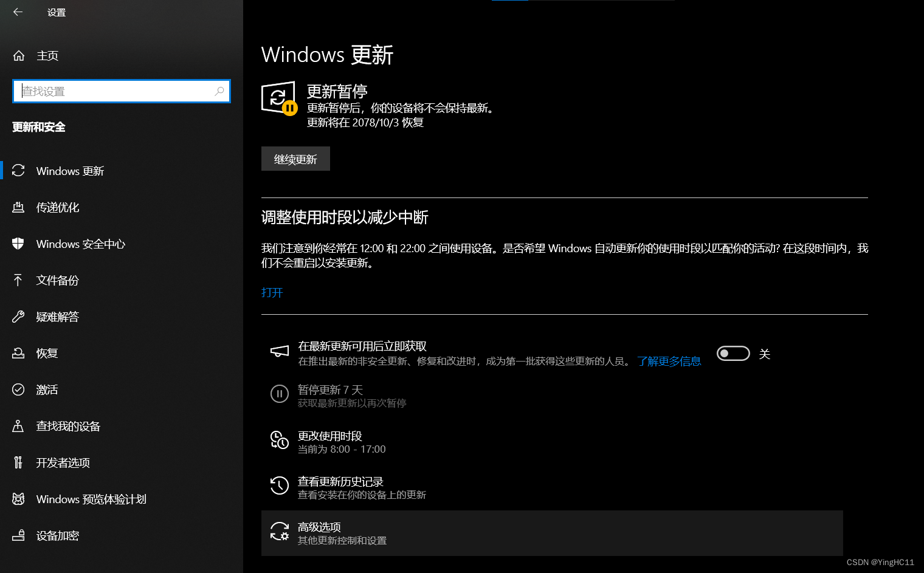Select the 开发者选项 tools icon
Image resolution: width=924 pixels, height=573 pixels.
pos(18,462)
